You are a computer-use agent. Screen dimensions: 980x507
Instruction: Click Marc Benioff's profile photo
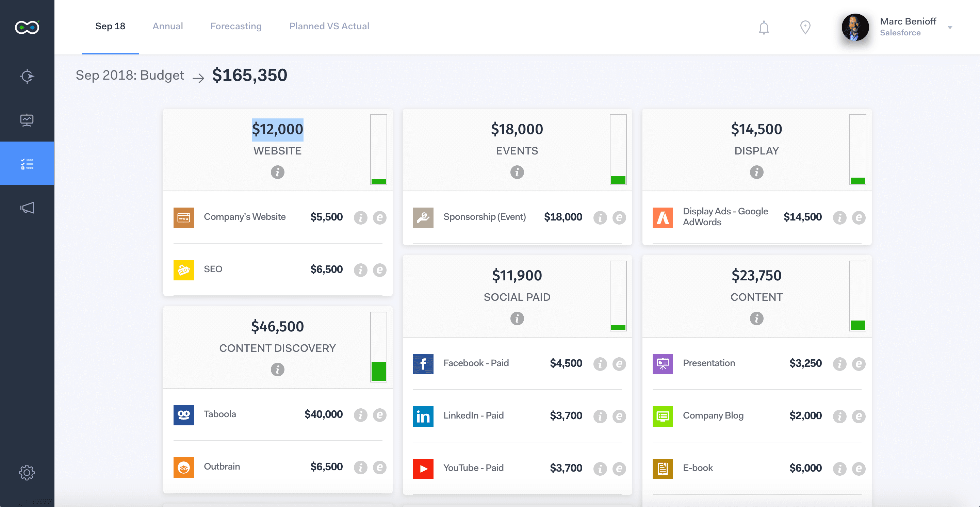point(855,27)
